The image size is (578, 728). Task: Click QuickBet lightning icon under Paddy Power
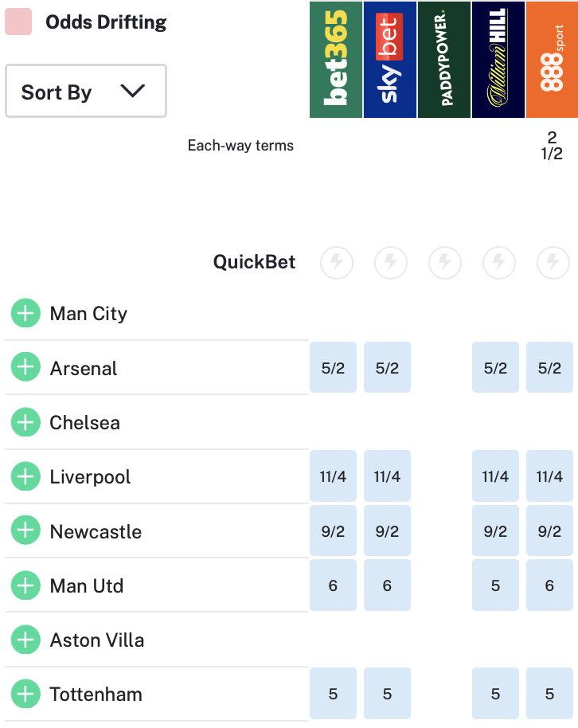pyautogui.click(x=444, y=262)
